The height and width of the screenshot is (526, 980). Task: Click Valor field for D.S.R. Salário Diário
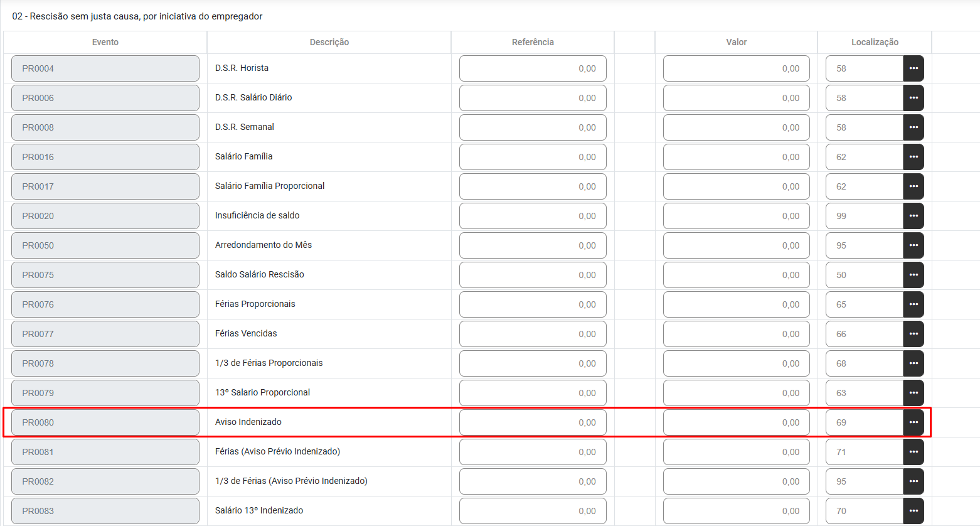(735, 98)
